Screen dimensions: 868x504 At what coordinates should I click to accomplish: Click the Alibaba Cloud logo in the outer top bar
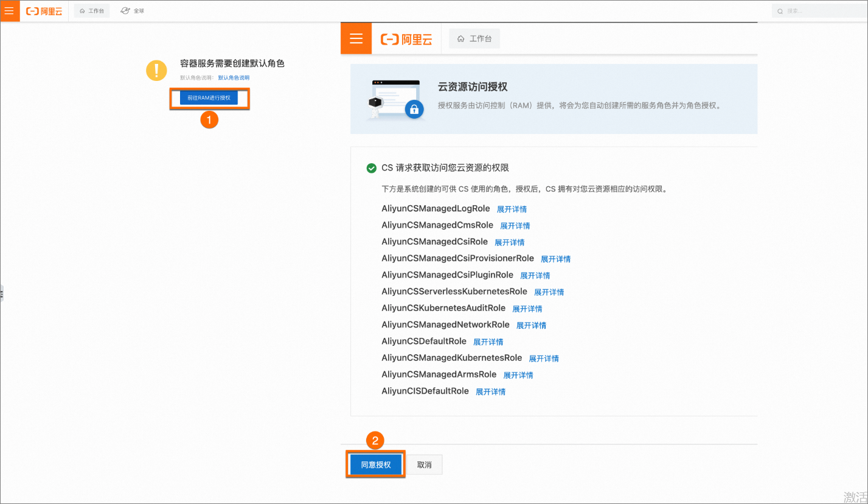[44, 11]
